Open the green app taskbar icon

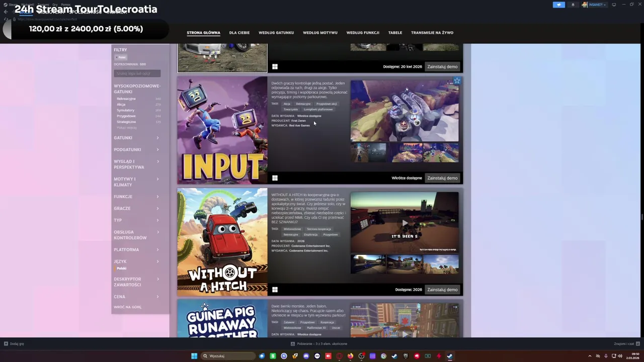point(273,356)
